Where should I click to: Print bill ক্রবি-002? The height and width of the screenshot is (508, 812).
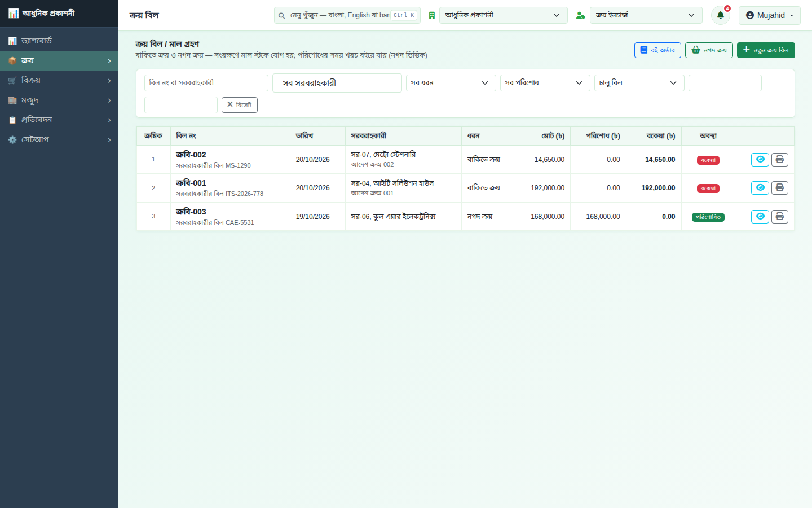click(779, 160)
